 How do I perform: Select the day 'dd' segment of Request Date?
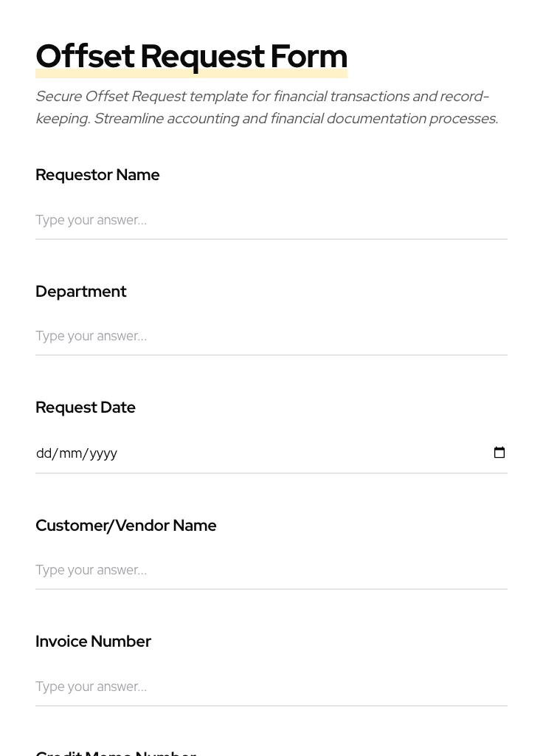[x=44, y=453]
